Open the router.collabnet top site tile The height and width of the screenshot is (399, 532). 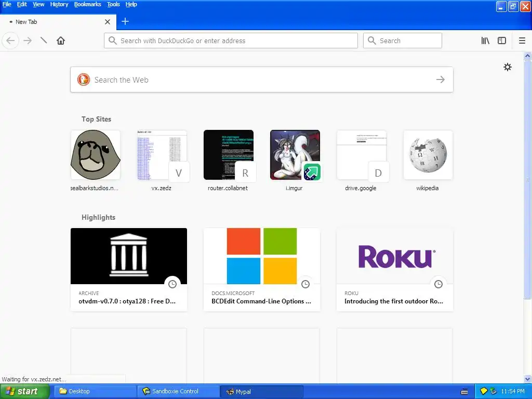[x=229, y=155]
